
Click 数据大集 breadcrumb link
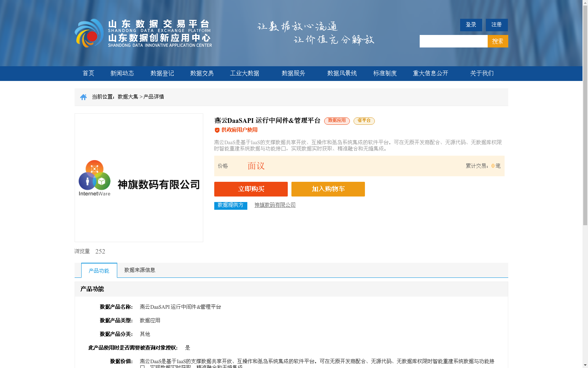point(128,97)
